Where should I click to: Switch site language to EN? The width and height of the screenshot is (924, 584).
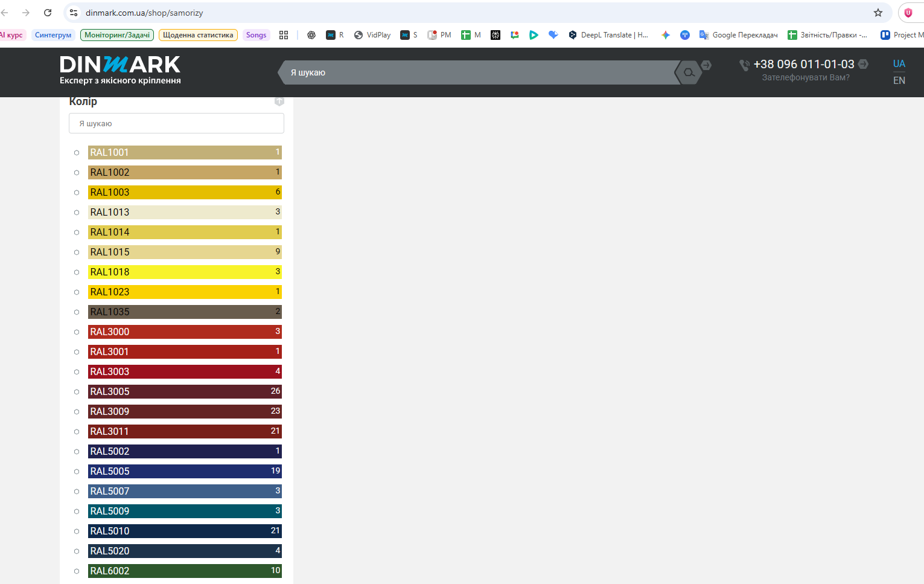click(899, 80)
